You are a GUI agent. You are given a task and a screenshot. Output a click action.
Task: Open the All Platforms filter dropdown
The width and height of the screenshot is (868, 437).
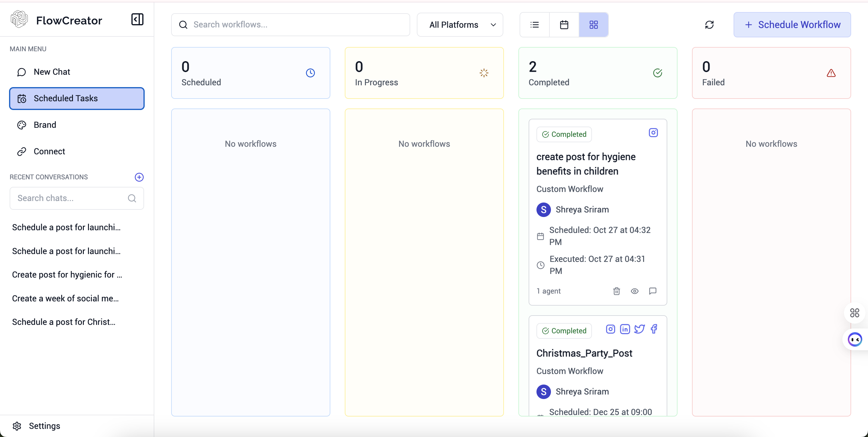coord(460,25)
